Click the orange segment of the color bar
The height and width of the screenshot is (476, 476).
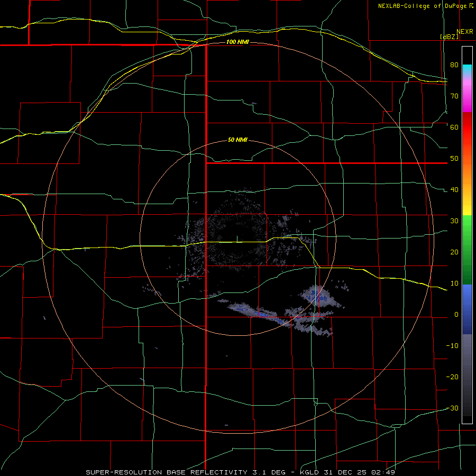(x=467, y=171)
